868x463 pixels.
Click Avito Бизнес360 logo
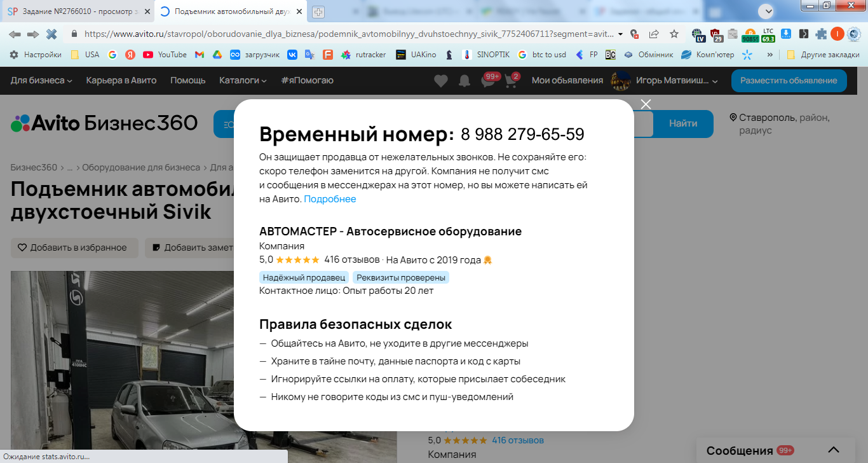tap(104, 123)
